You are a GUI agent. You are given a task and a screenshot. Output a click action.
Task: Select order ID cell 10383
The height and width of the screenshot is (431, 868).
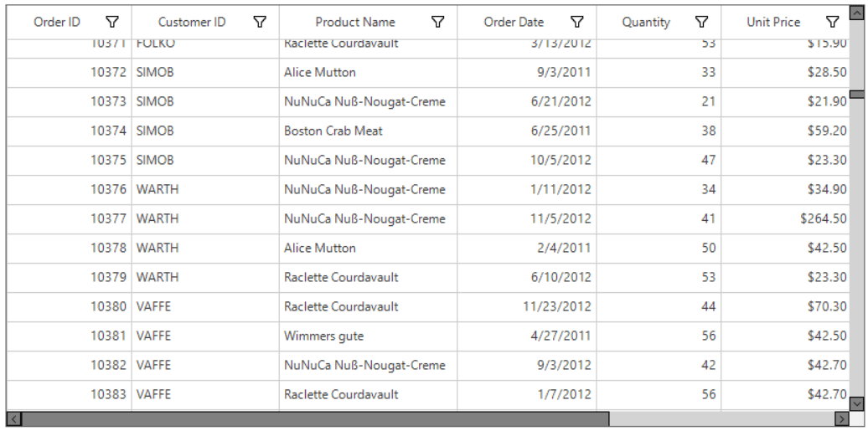[70, 395]
